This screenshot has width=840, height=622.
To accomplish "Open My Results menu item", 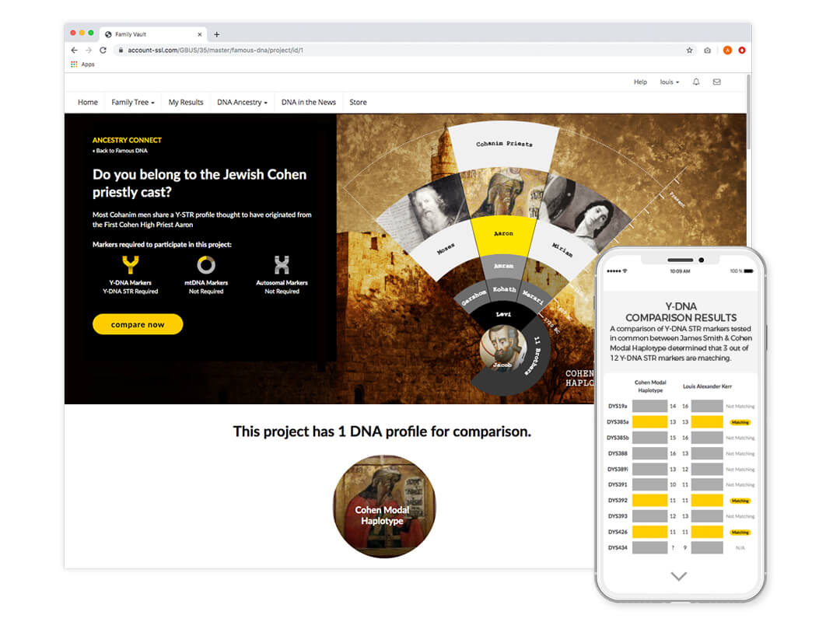I will [186, 103].
